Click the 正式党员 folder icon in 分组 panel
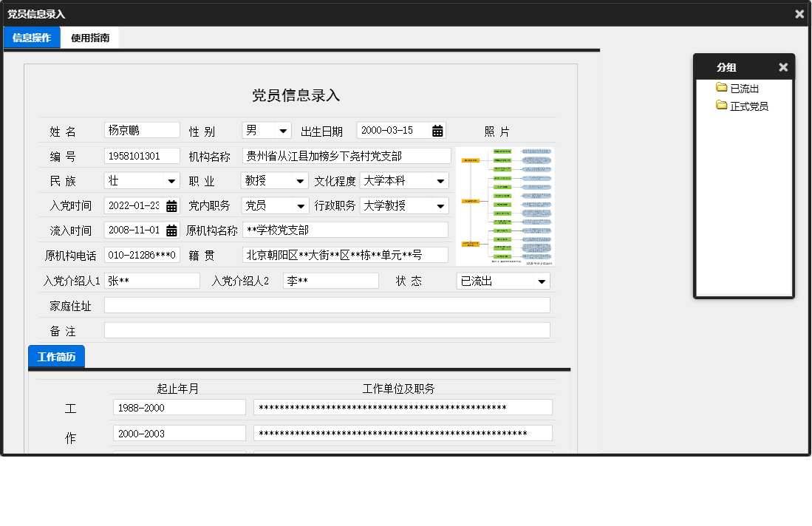This screenshot has height=526, width=812. 721,105
